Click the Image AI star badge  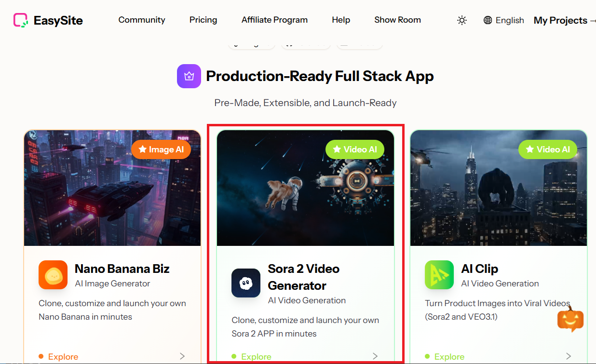tap(161, 149)
